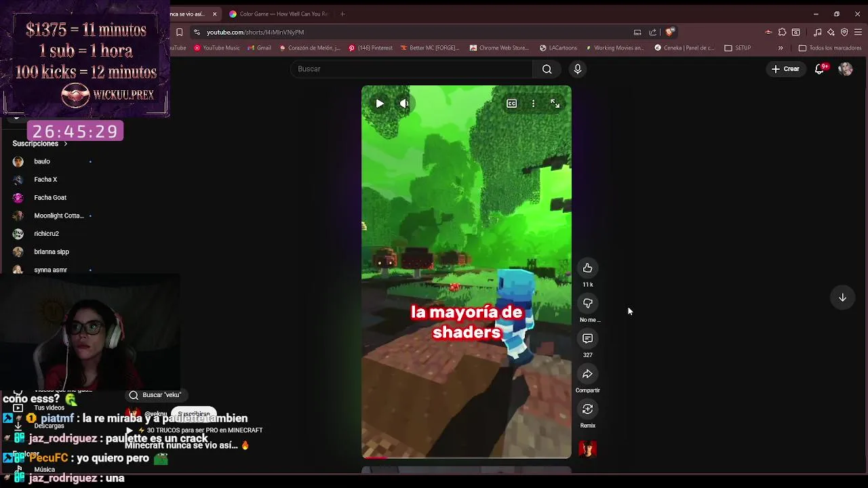Open the Gmail bookmark
This screenshot has height=488, width=868.
tap(259, 48)
